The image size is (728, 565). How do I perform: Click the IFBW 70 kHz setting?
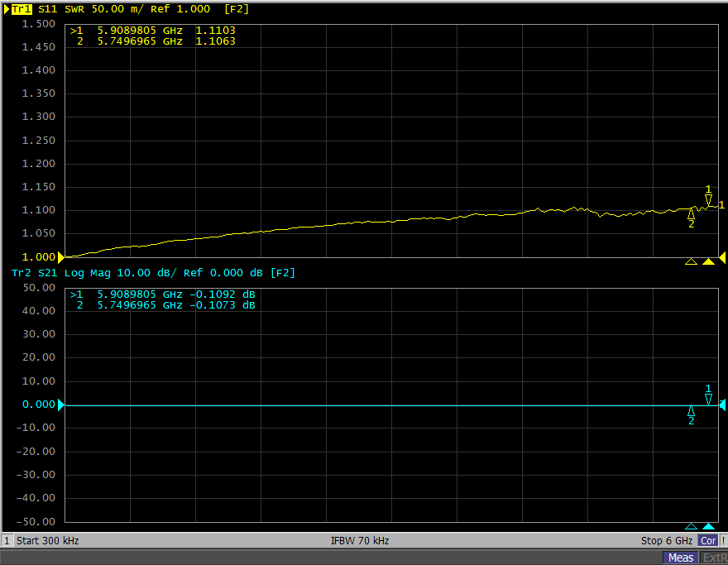tap(360, 541)
